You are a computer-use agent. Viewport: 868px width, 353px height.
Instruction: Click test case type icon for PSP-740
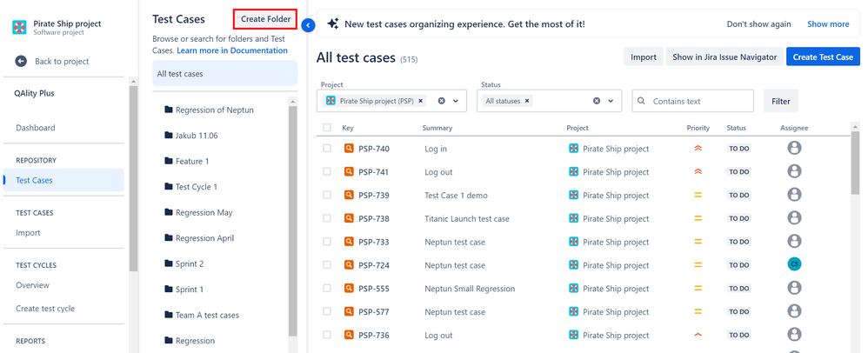tap(349, 149)
